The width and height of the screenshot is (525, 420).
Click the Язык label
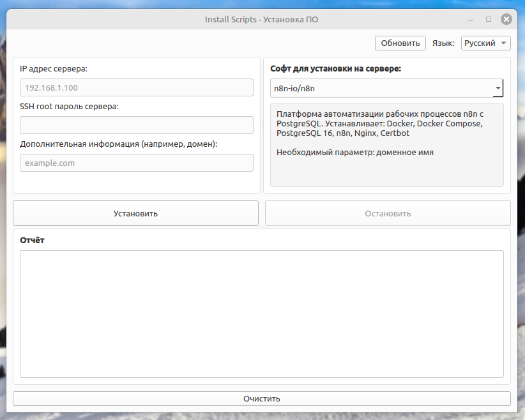click(x=443, y=43)
